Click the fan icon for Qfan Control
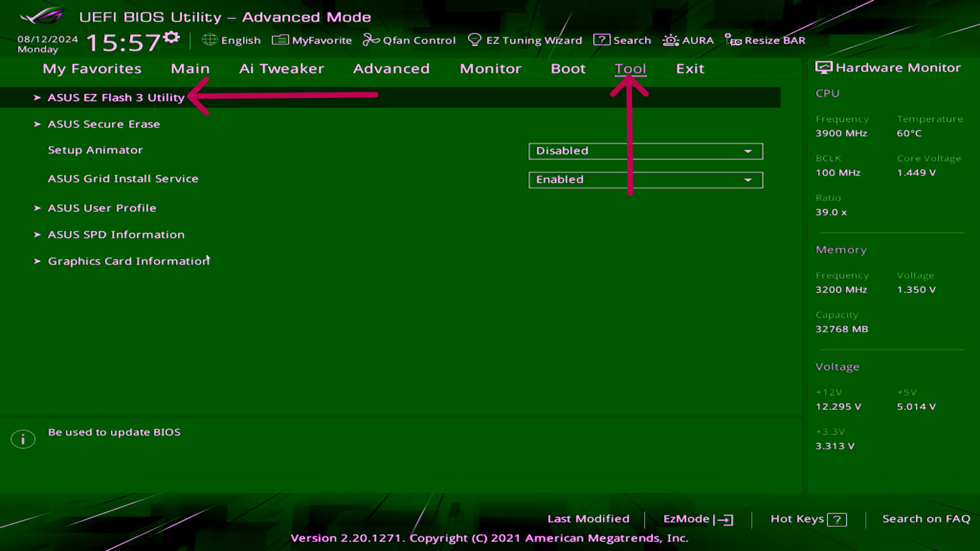 coord(371,40)
